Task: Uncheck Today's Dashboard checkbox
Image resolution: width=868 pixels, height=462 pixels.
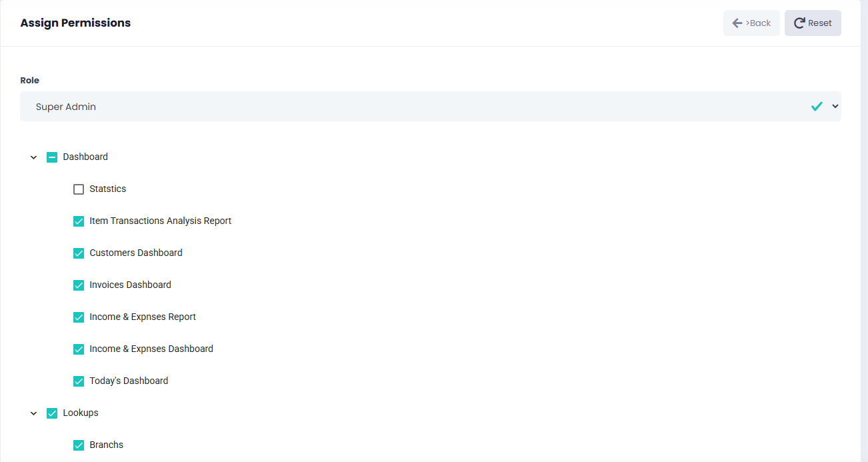Action: click(79, 381)
